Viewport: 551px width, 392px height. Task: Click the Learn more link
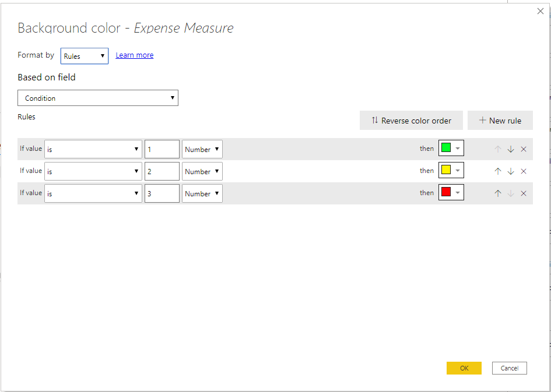tap(135, 55)
